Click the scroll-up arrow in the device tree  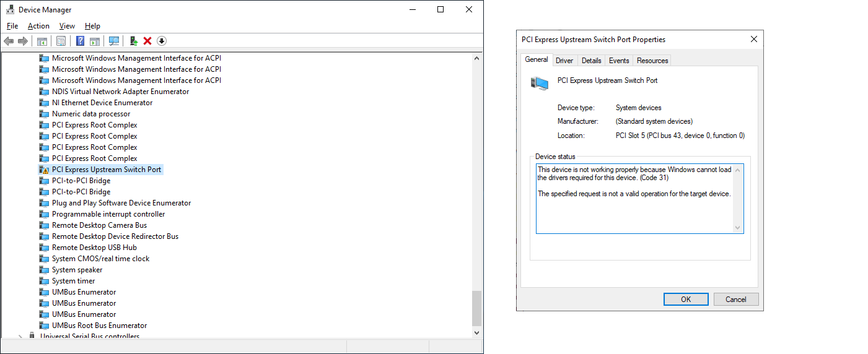tap(476, 58)
